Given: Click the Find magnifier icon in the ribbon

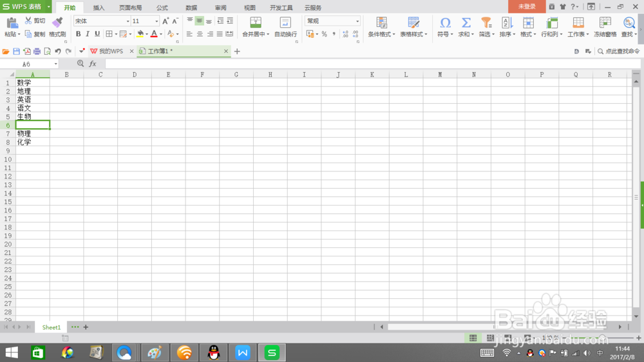Looking at the screenshot, I should [x=629, y=23].
